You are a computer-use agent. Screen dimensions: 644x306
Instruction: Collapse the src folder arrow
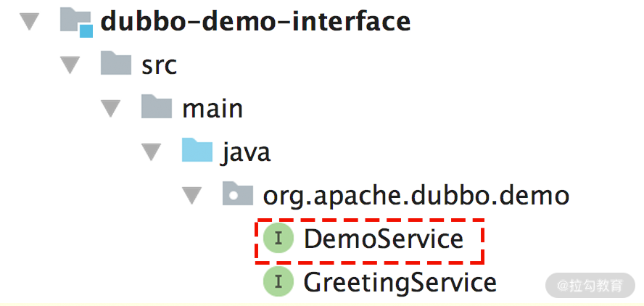[71, 65]
